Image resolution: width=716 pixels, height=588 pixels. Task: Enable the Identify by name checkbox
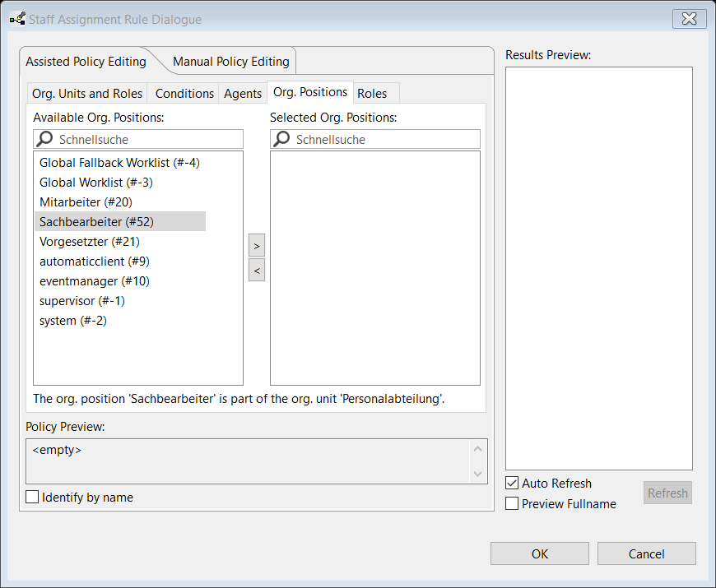click(33, 497)
